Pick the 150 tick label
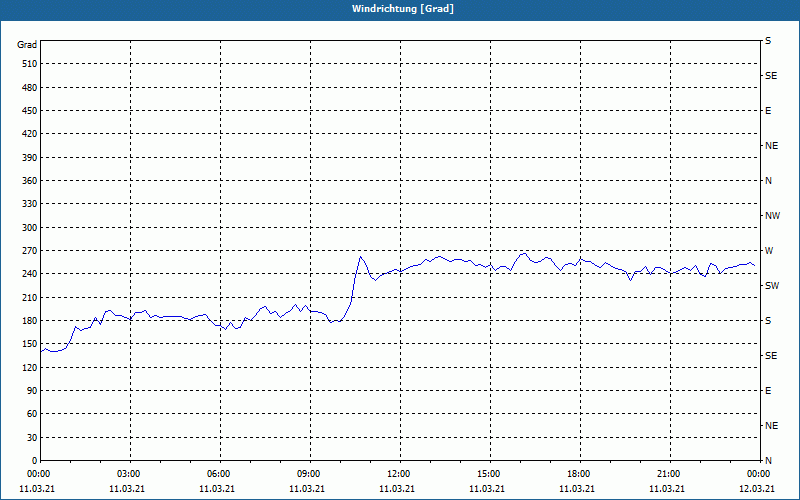The width and height of the screenshot is (800, 500). pos(30,344)
